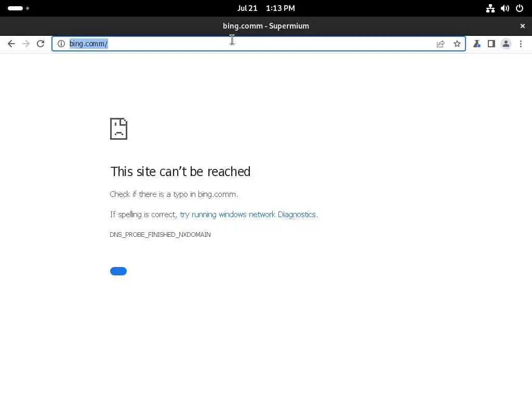The width and height of the screenshot is (532, 399).
Task: Click the Check if there is a typo text
Action: coord(174,194)
